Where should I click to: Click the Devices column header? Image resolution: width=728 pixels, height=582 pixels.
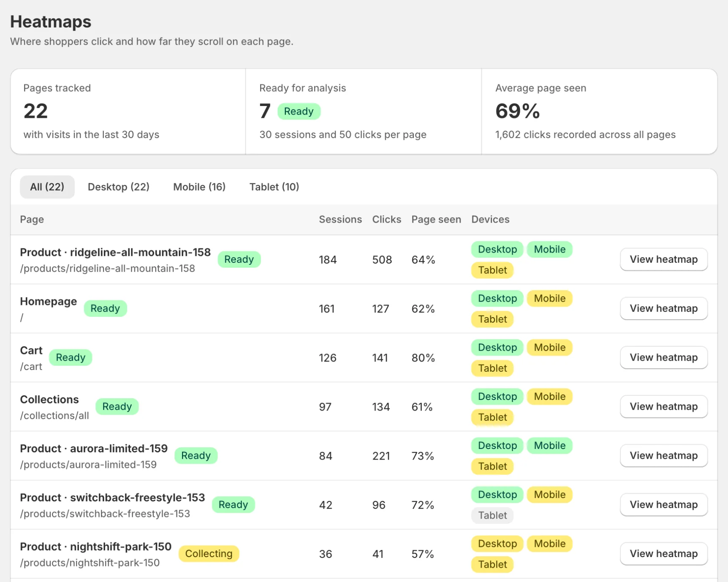click(x=490, y=219)
